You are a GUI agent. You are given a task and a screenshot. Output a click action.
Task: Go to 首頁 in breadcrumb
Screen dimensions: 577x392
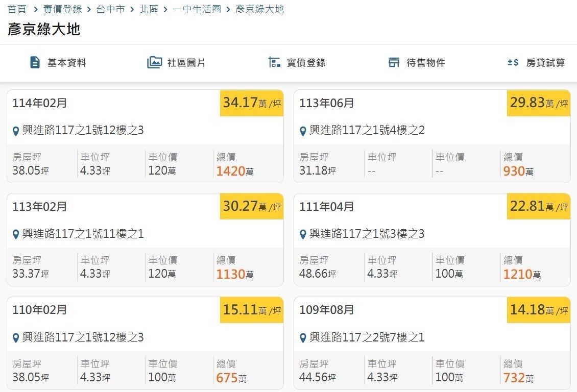coord(17,9)
